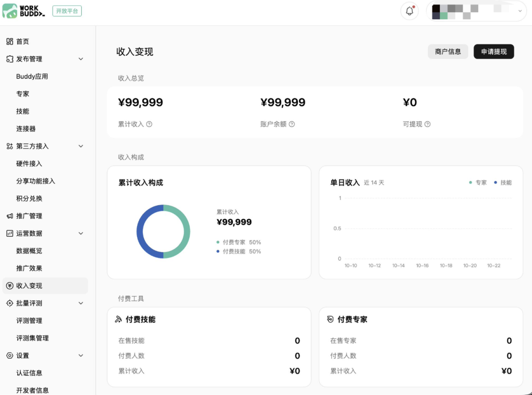
Task: Click the 收入变现 yen icon
Action: click(9, 286)
